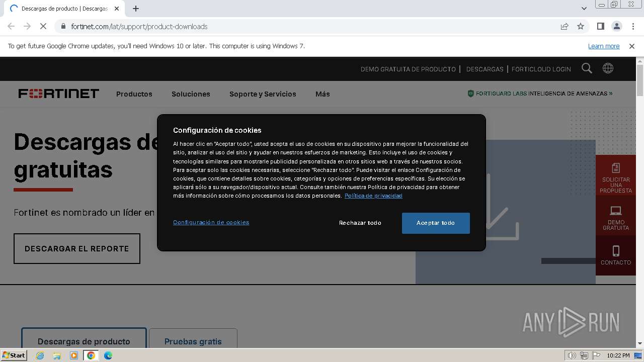Expand the Productos navigation menu
Viewport: 644px width, 362px height.
(x=134, y=94)
